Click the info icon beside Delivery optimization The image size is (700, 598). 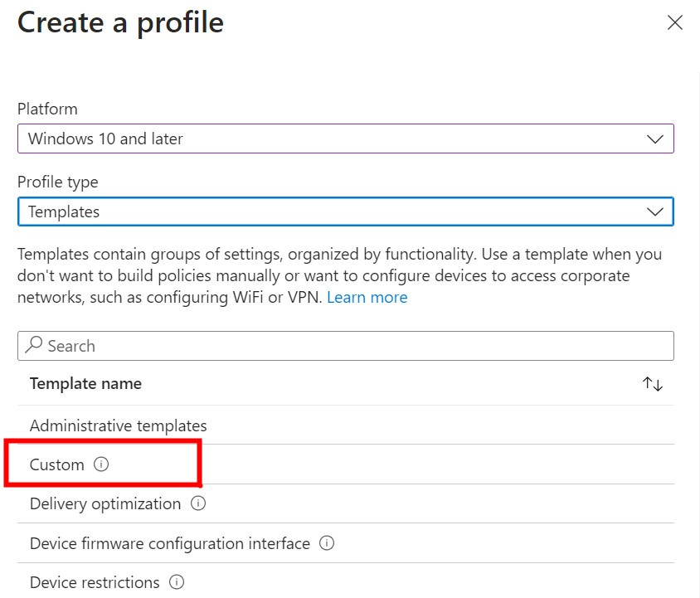197,503
